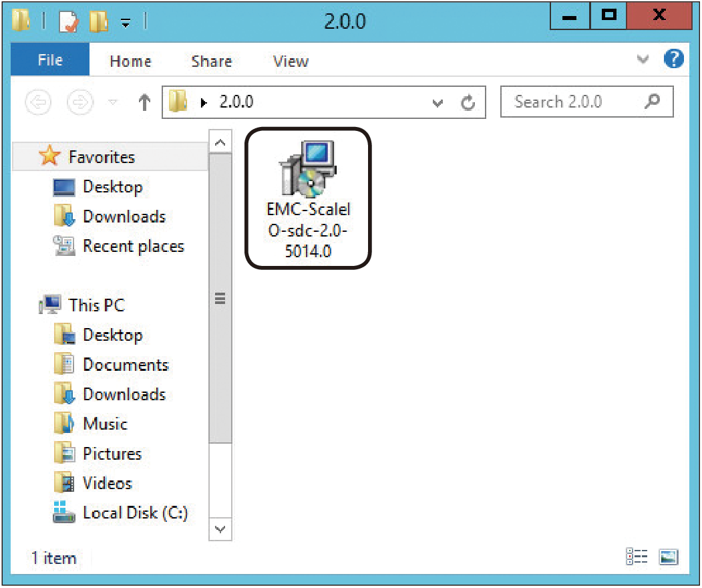702x588 pixels.
Task: Click the Music folder icon
Action: [64, 423]
